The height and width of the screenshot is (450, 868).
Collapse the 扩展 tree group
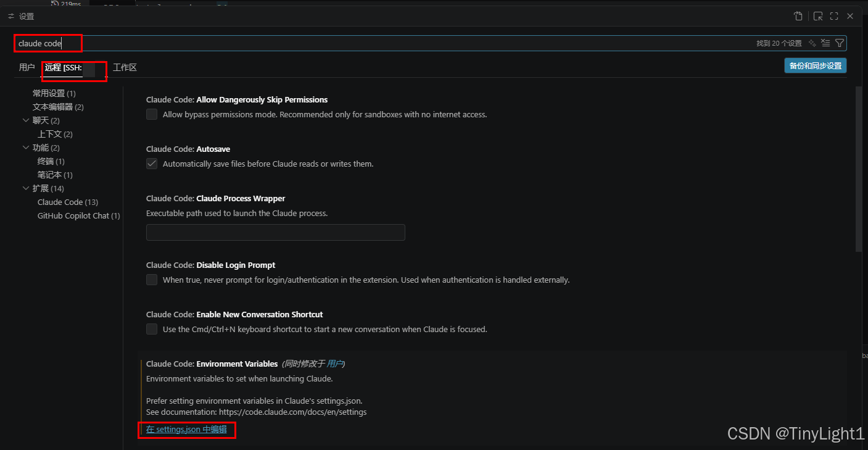tap(26, 188)
